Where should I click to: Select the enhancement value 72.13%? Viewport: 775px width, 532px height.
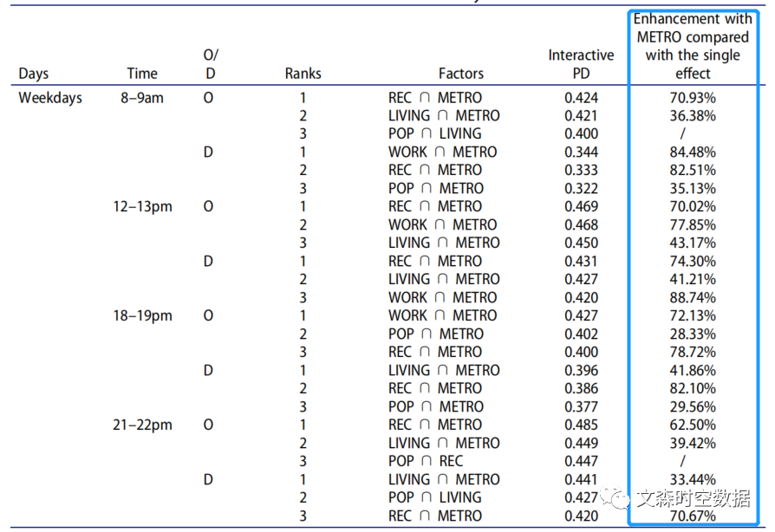pyautogui.click(x=693, y=315)
